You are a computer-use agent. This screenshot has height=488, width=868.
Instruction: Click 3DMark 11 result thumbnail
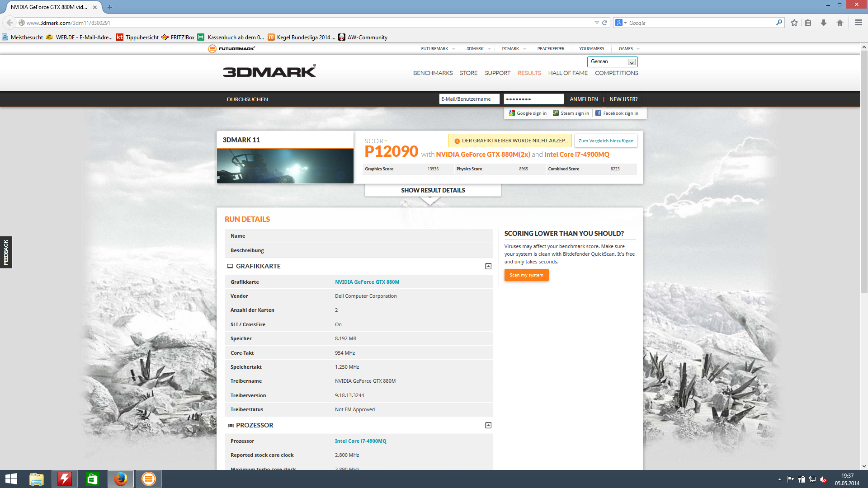coord(285,166)
